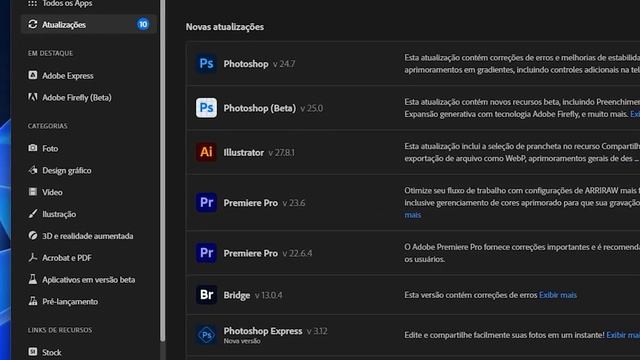
Task: Open Aplicativos em versão beta
Action: coord(89,280)
